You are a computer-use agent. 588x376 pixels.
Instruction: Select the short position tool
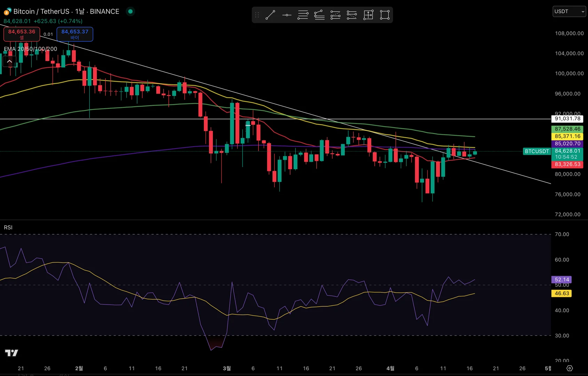[352, 15]
